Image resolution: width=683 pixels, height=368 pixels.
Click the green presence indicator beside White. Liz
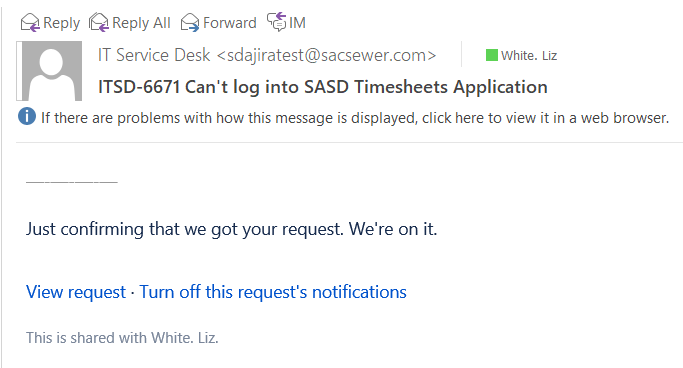(x=492, y=55)
